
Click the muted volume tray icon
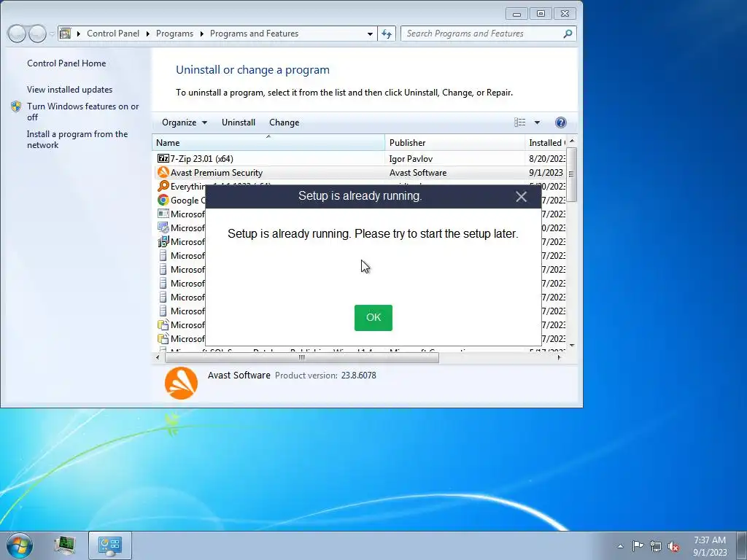tap(673, 546)
